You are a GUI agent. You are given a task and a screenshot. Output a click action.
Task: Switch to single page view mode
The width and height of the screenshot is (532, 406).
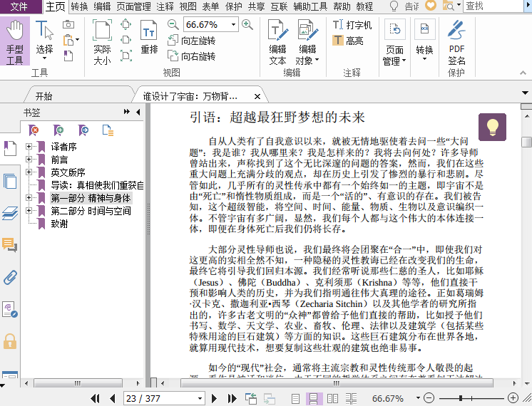[x=295, y=399]
